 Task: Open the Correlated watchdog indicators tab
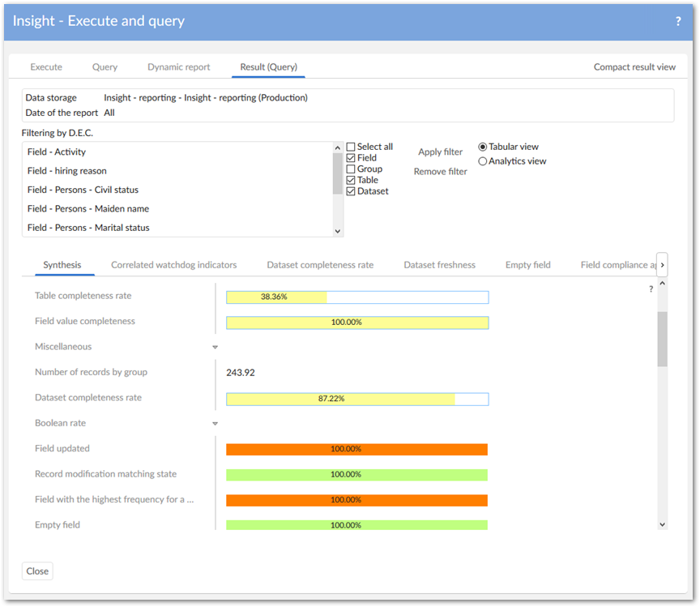coord(173,265)
